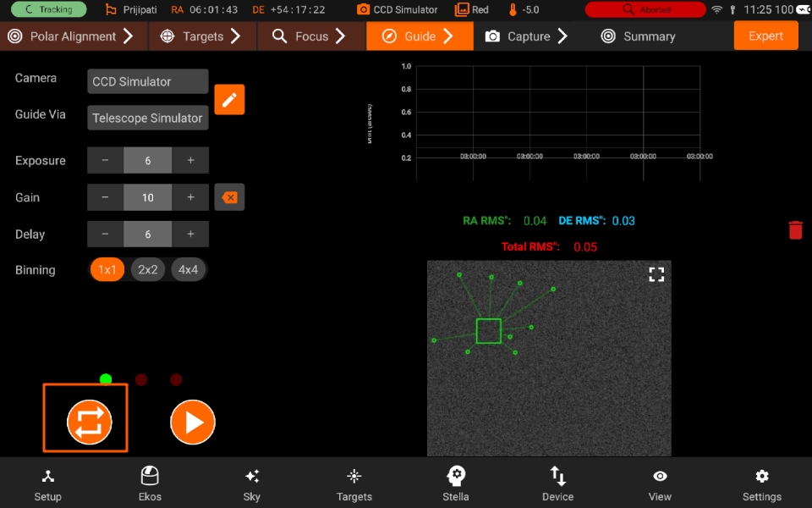Open the Stella assistant

[x=456, y=484]
